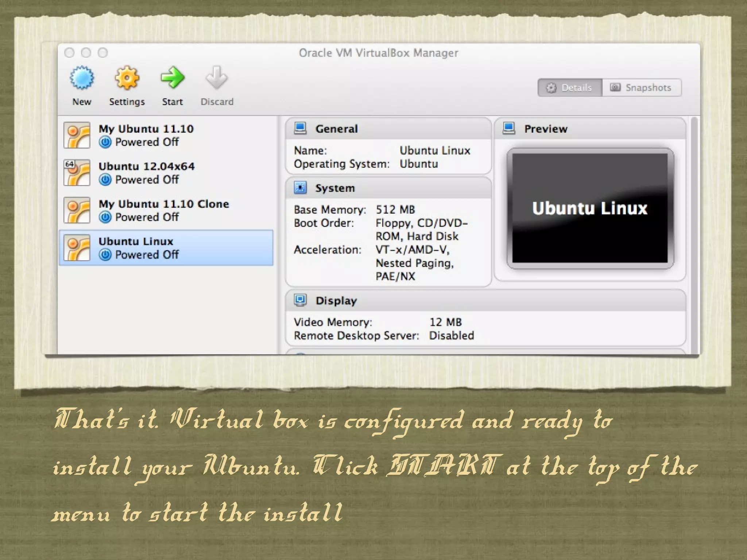
Task: Click the Ubuntu Linux Powered Off status icon
Action: (105, 254)
